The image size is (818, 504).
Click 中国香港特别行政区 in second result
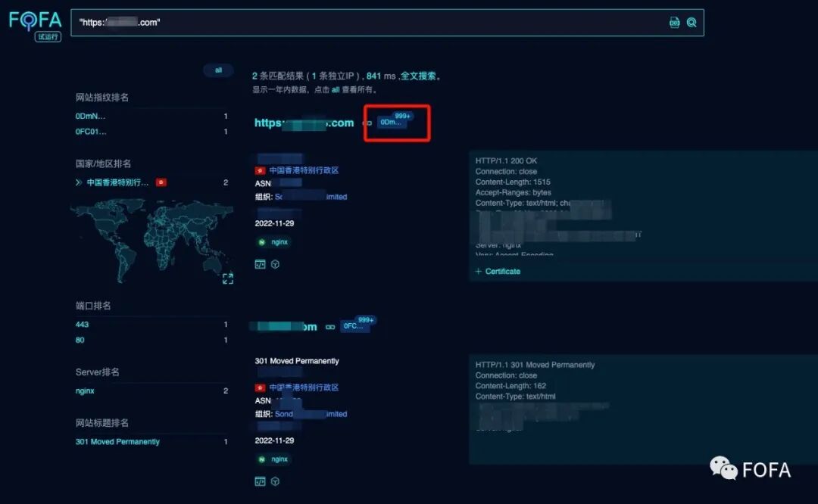304,387
